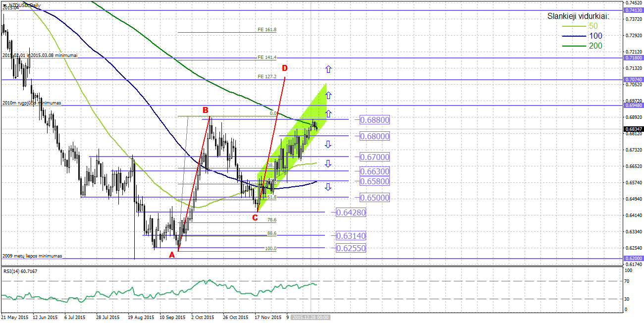The image size is (644, 323).
Task: Click the red point label A
Action: click(172, 255)
